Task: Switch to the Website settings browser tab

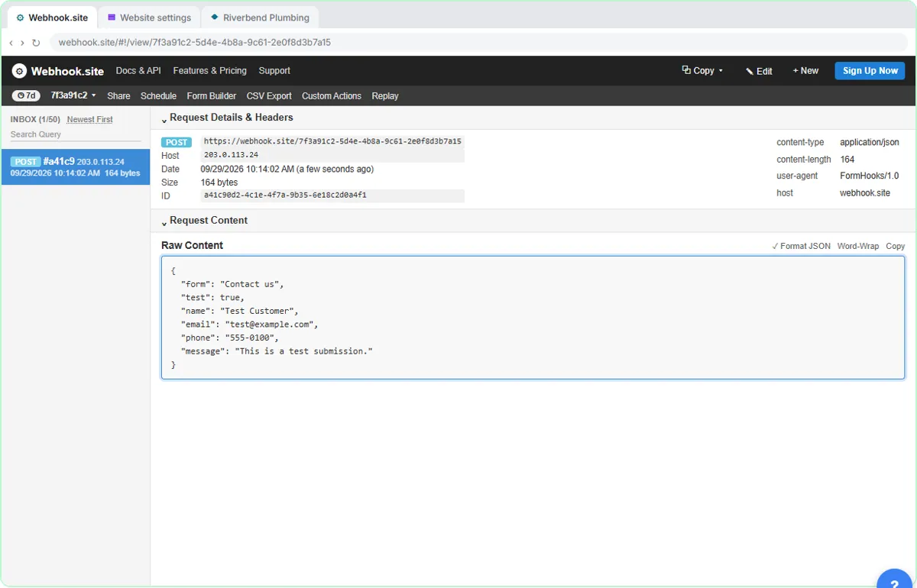Action: (149, 18)
